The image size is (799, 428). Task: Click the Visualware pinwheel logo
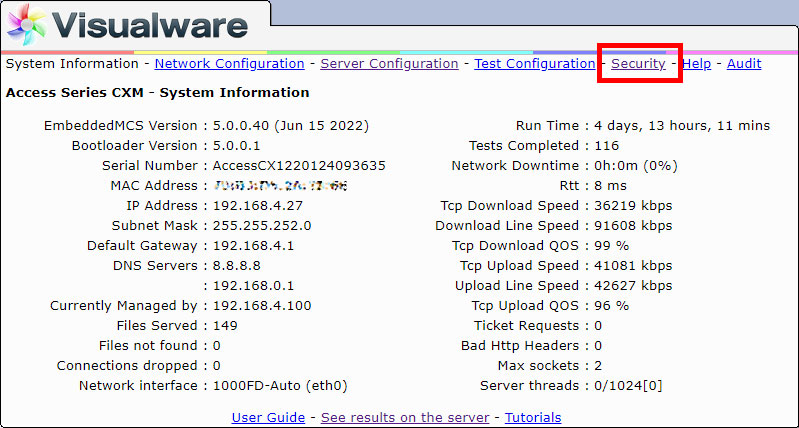pos(26,24)
